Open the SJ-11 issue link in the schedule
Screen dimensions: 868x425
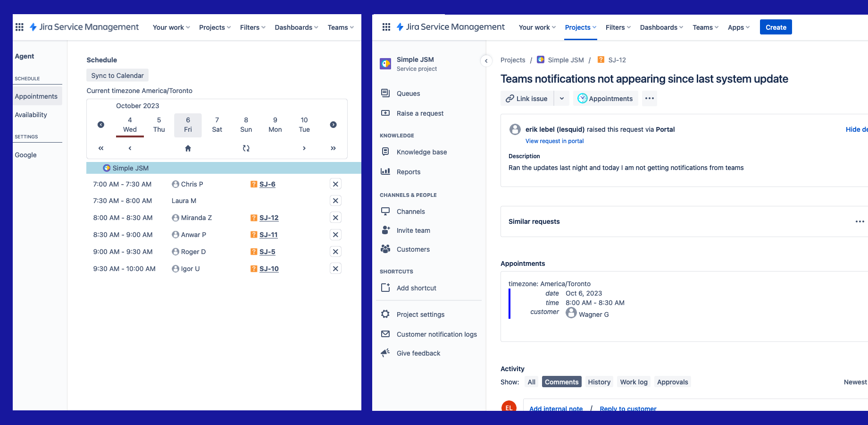[268, 235]
